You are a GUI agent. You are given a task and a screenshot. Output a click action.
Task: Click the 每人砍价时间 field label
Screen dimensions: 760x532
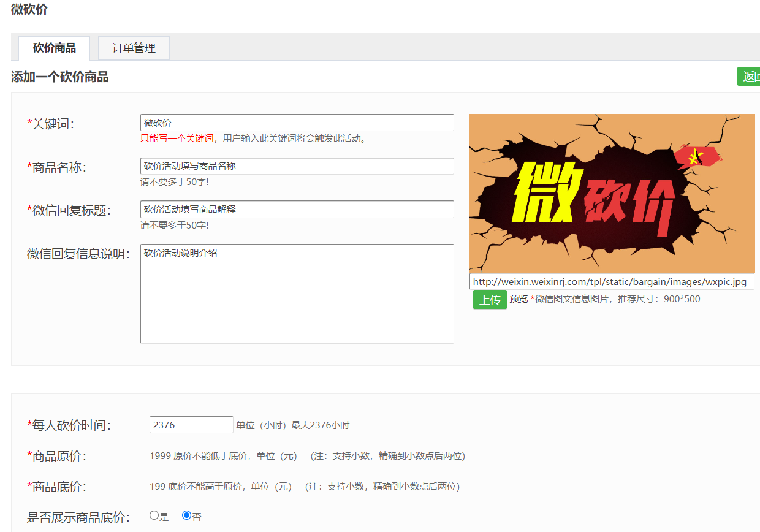(69, 425)
